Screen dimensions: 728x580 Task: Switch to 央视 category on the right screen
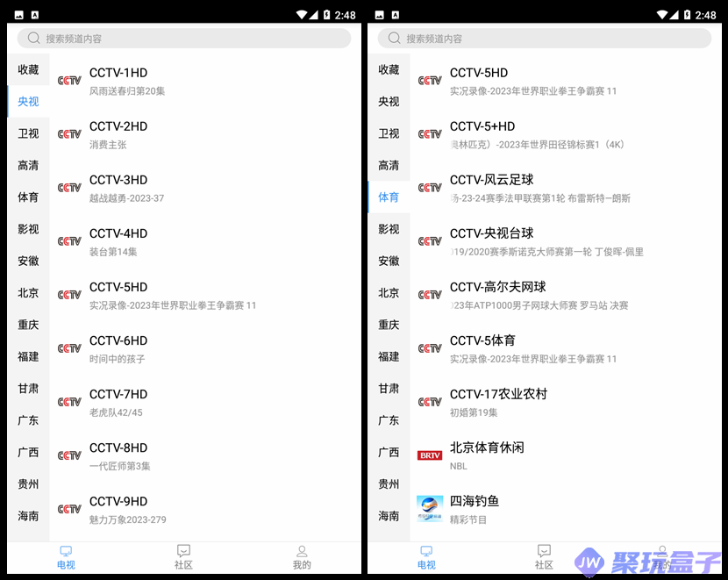(x=389, y=102)
